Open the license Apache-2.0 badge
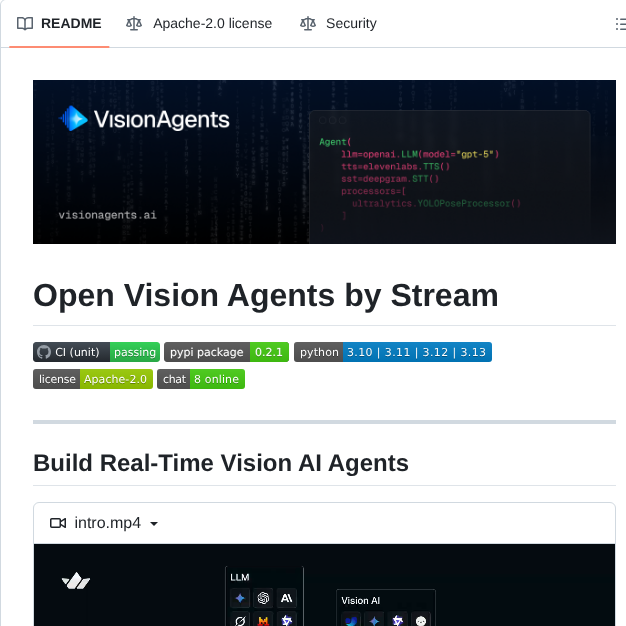This screenshot has width=626, height=626. click(93, 379)
